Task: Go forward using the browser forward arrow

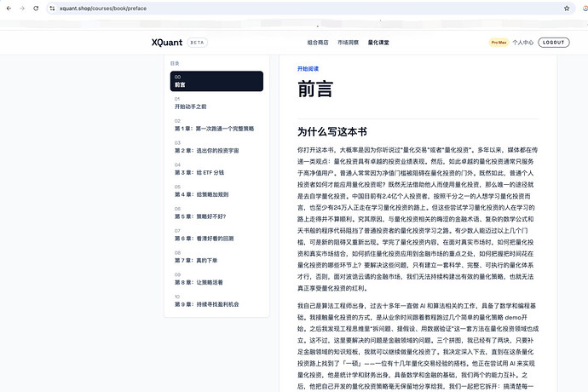Action: [x=22, y=9]
